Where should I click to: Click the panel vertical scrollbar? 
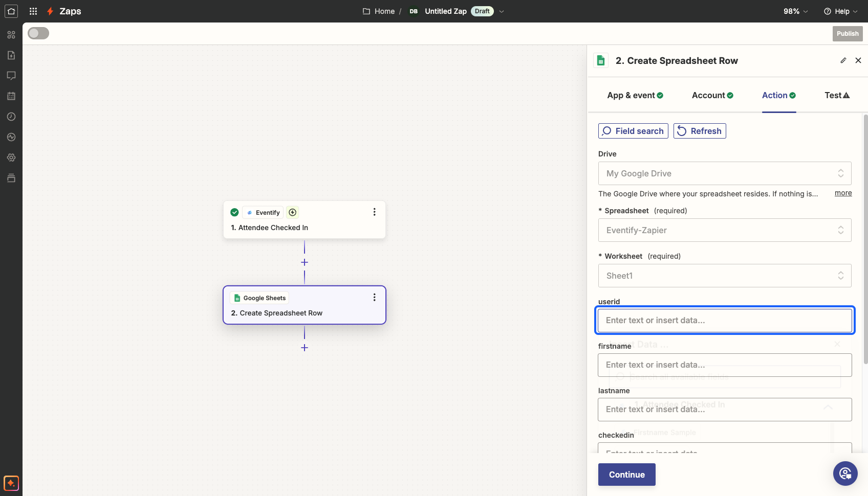click(x=865, y=239)
